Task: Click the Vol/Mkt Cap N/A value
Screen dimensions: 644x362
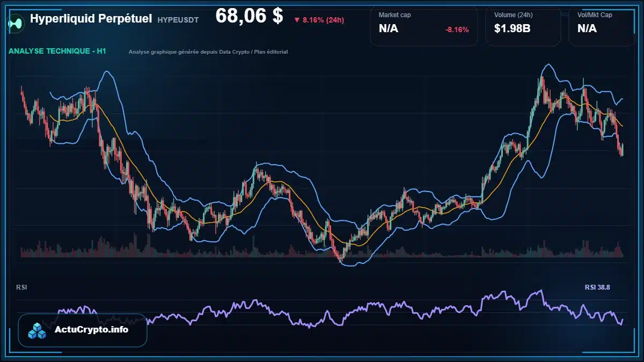Action: point(587,28)
